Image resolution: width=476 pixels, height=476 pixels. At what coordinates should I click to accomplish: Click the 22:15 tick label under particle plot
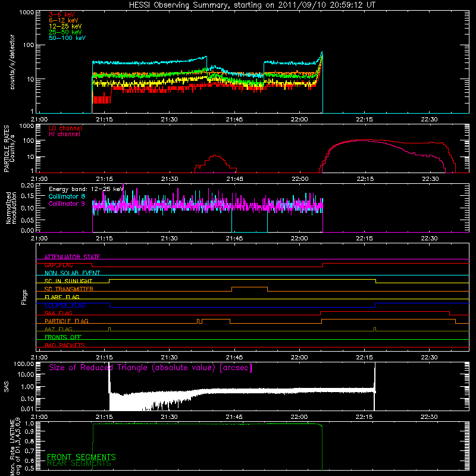click(365, 179)
